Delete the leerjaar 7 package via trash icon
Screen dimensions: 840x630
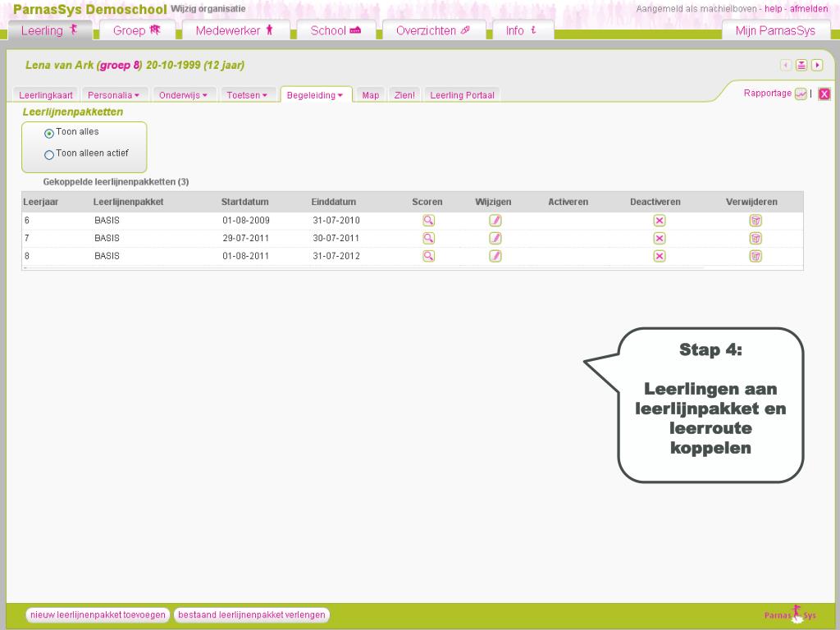click(x=756, y=238)
